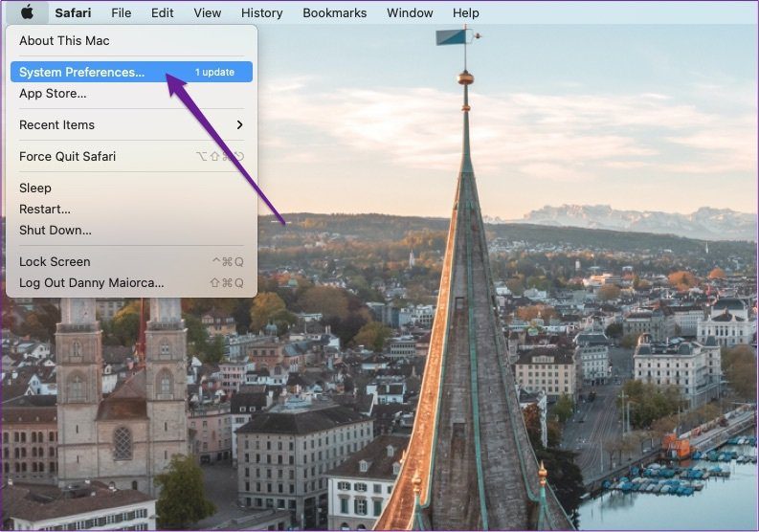Open the File menu

coord(121,13)
